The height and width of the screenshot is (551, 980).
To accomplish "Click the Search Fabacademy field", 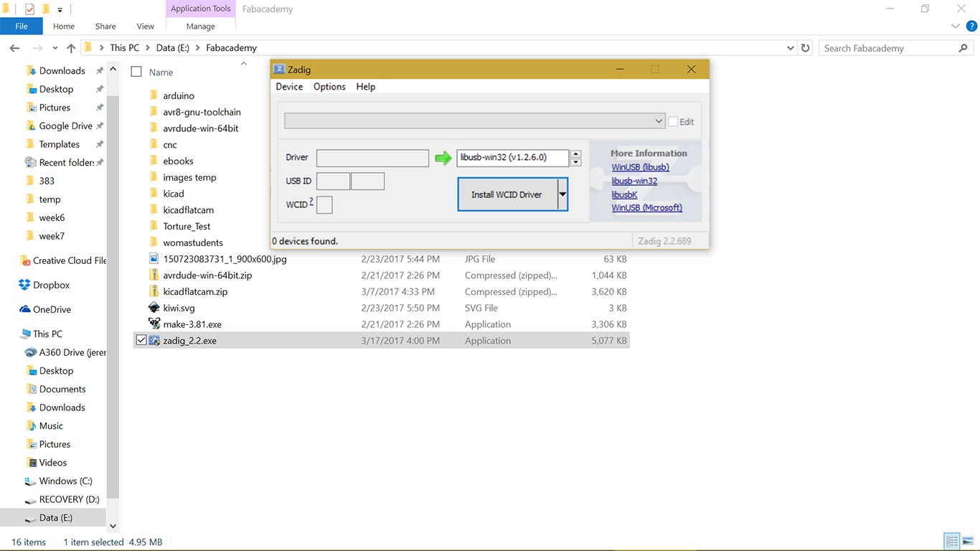I will tap(890, 48).
